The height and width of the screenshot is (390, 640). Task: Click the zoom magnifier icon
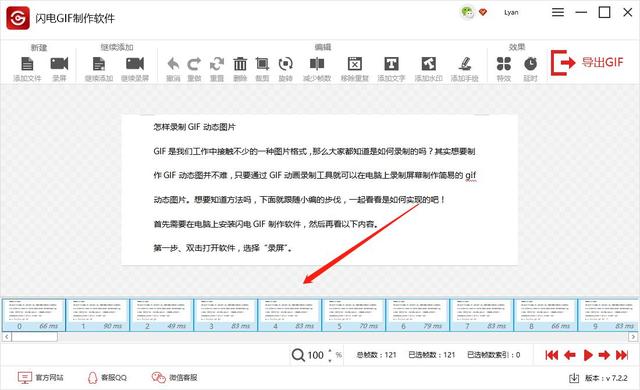[x=298, y=355]
